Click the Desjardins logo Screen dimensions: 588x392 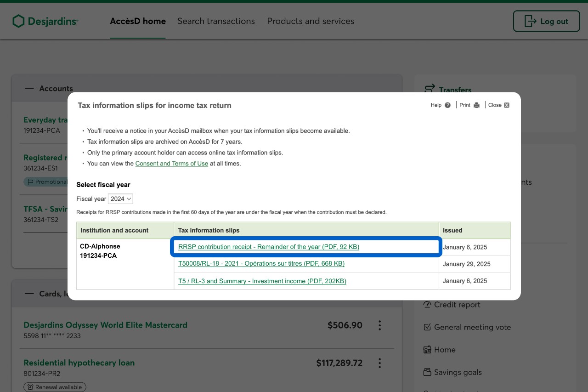click(45, 21)
